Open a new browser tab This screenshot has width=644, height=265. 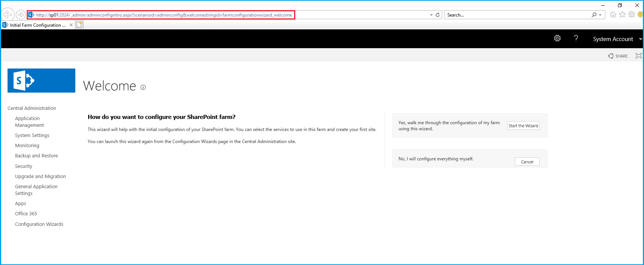[x=79, y=25]
